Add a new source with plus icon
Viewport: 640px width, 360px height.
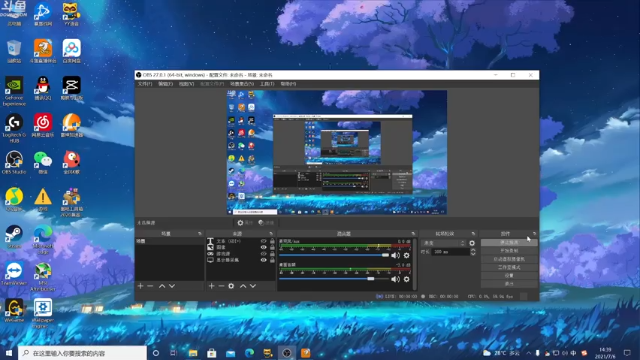pos(211,286)
